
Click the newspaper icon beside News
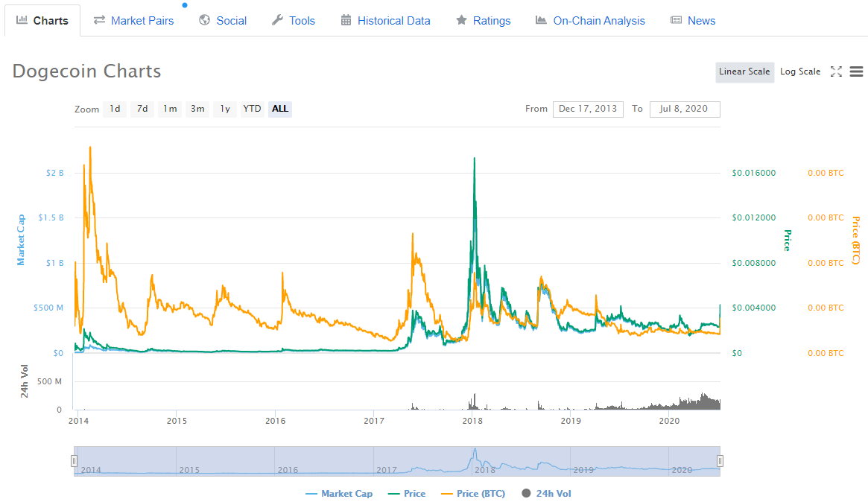click(x=676, y=20)
